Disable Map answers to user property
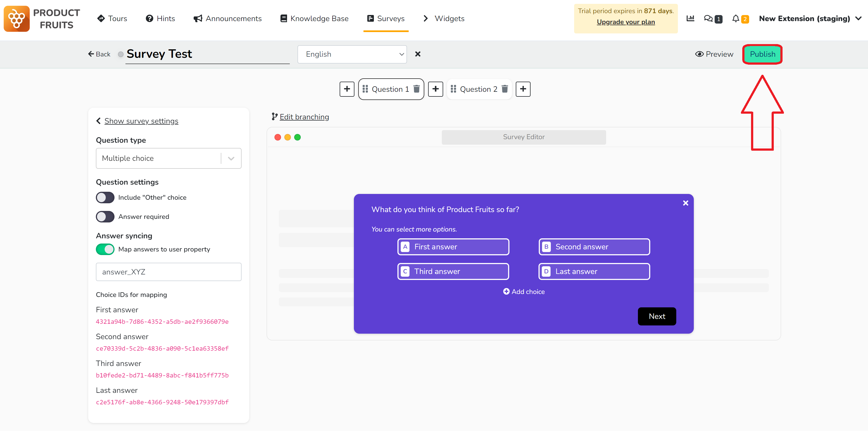 105,249
